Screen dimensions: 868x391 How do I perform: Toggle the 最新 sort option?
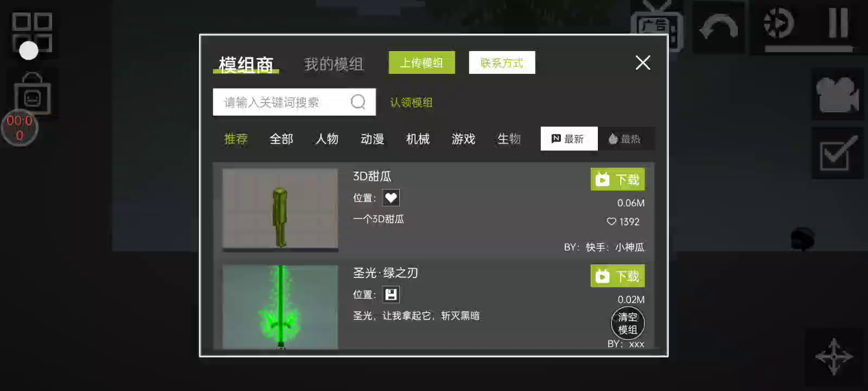(569, 139)
